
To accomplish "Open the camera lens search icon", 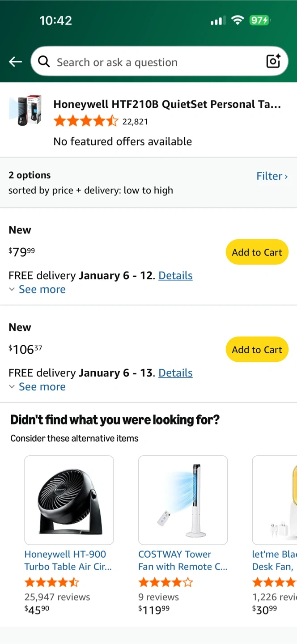I will (x=273, y=62).
